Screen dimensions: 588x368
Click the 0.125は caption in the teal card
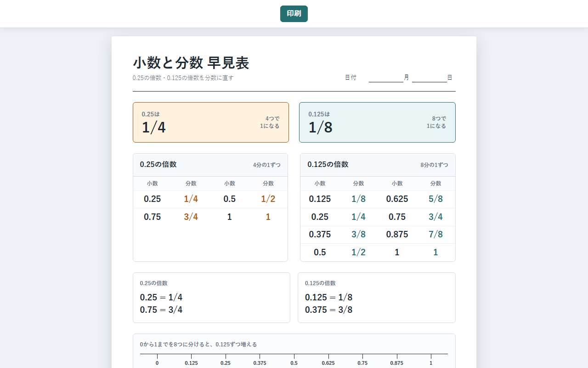click(319, 114)
